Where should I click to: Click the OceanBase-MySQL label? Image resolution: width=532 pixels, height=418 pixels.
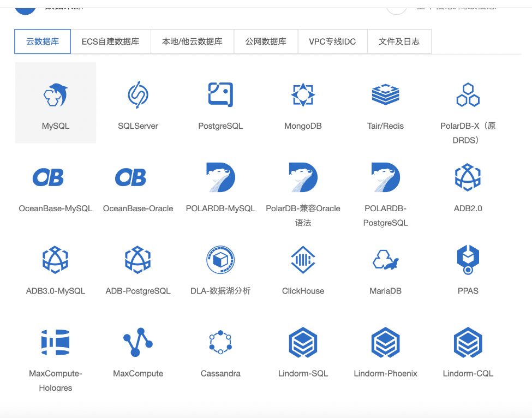point(56,208)
